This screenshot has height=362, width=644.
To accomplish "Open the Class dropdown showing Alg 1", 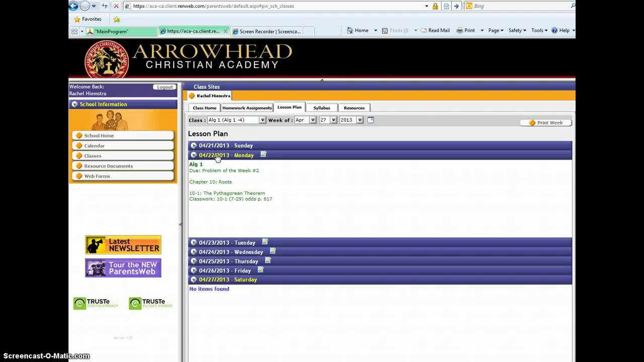I will (x=236, y=120).
